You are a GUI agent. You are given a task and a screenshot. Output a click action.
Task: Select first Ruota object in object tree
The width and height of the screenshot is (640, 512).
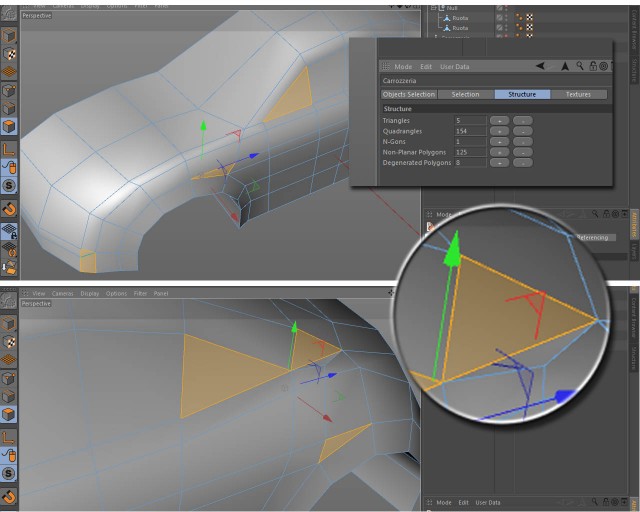pos(460,18)
